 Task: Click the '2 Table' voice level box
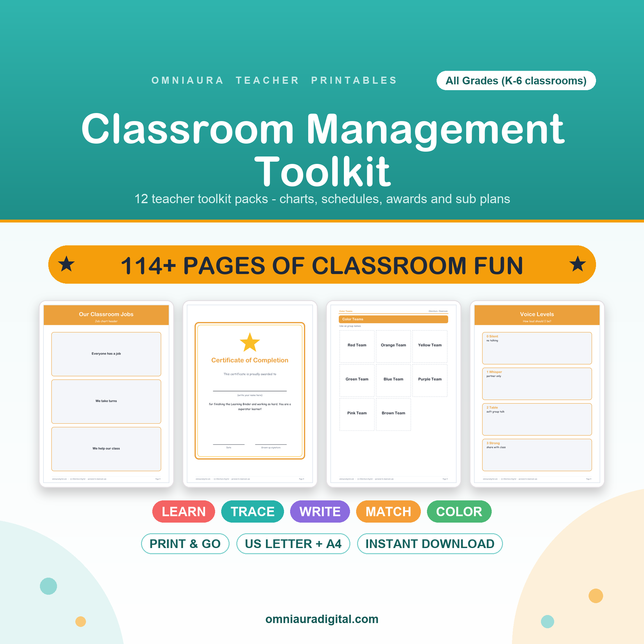click(537, 419)
